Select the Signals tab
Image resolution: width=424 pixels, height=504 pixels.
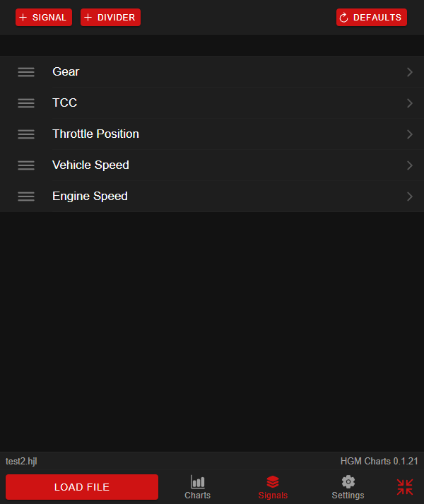click(x=273, y=488)
